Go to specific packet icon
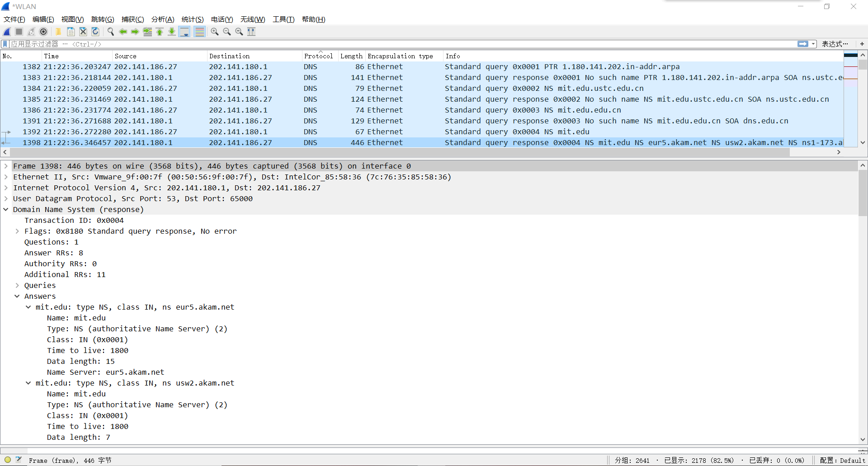Screen dimensions: 868x466 point(147,32)
